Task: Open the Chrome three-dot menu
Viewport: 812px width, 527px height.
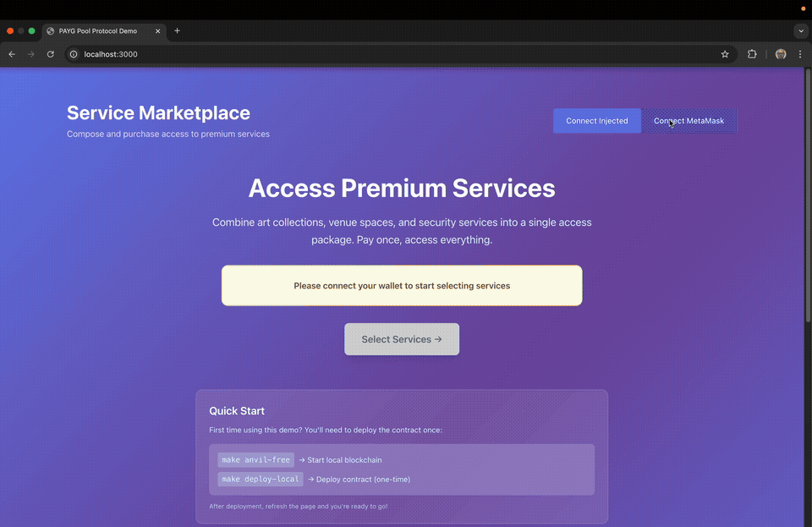Action: 800,53
